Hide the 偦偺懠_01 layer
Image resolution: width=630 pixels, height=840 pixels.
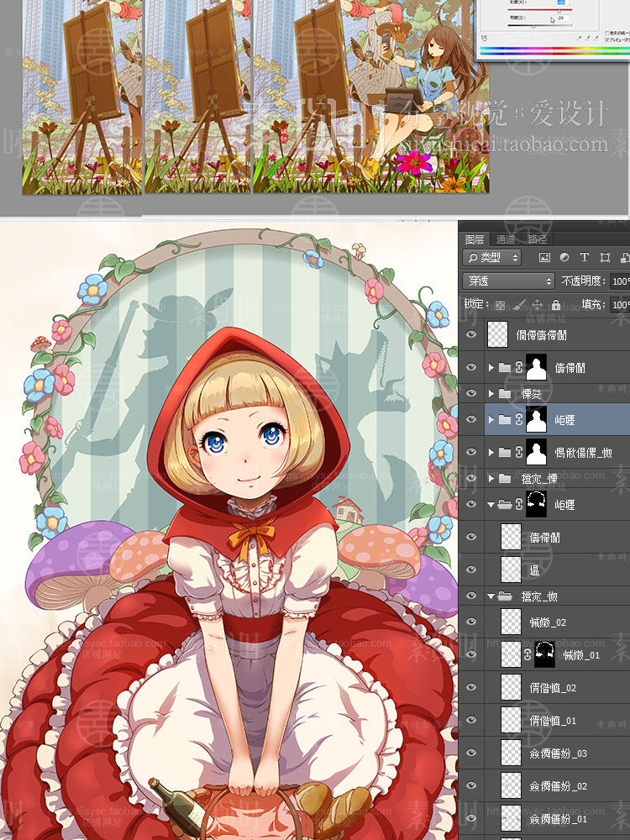click(x=471, y=720)
